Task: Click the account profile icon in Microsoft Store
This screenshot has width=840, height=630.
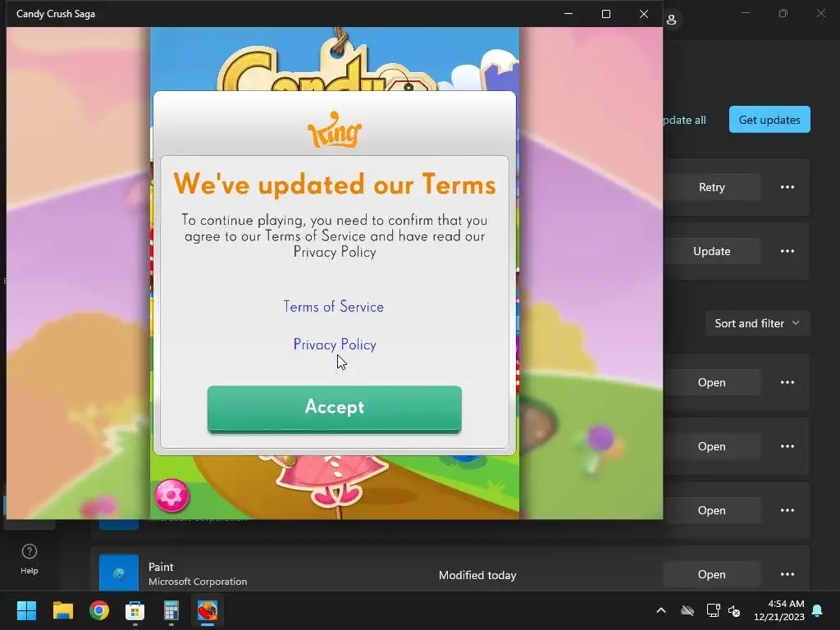Action: 671,21
